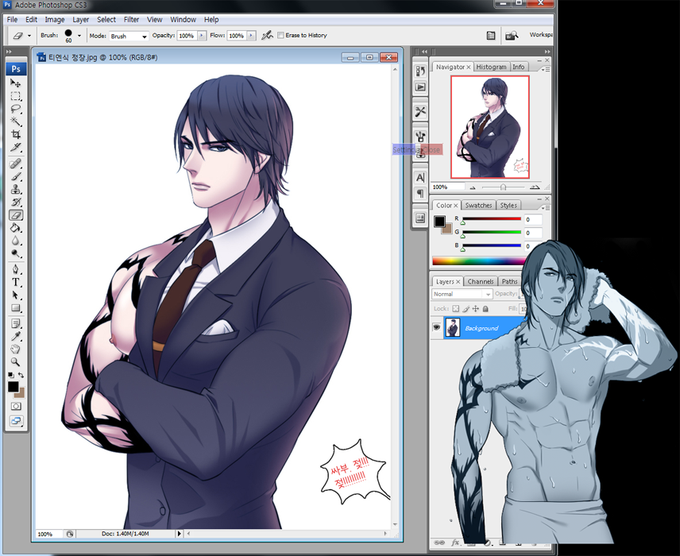The width and height of the screenshot is (680, 556).
Task: Select the Eyedropper tool
Action: click(x=16, y=336)
